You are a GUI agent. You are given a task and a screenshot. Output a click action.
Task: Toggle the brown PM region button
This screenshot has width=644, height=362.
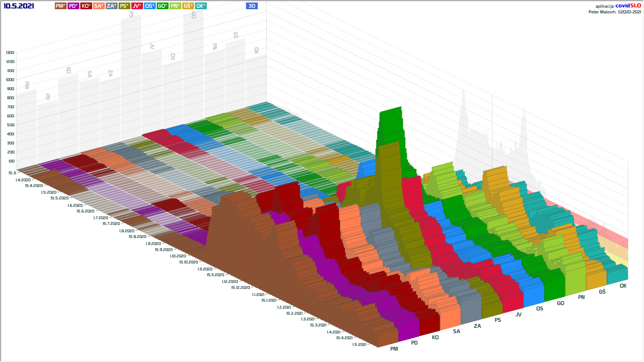pos(60,6)
